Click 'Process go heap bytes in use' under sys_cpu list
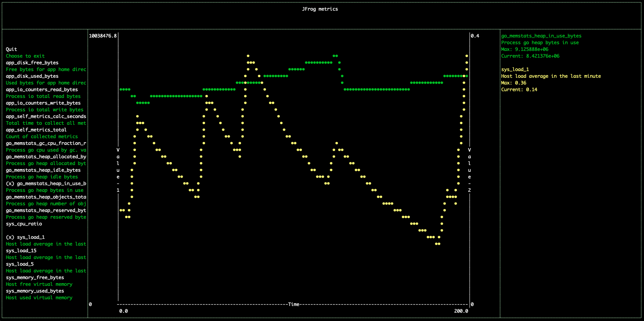 (45, 190)
